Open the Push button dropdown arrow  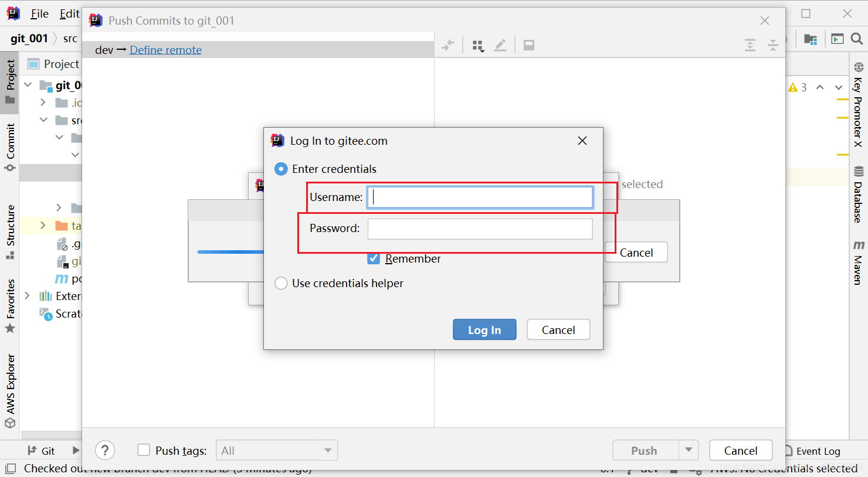coord(689,451)
